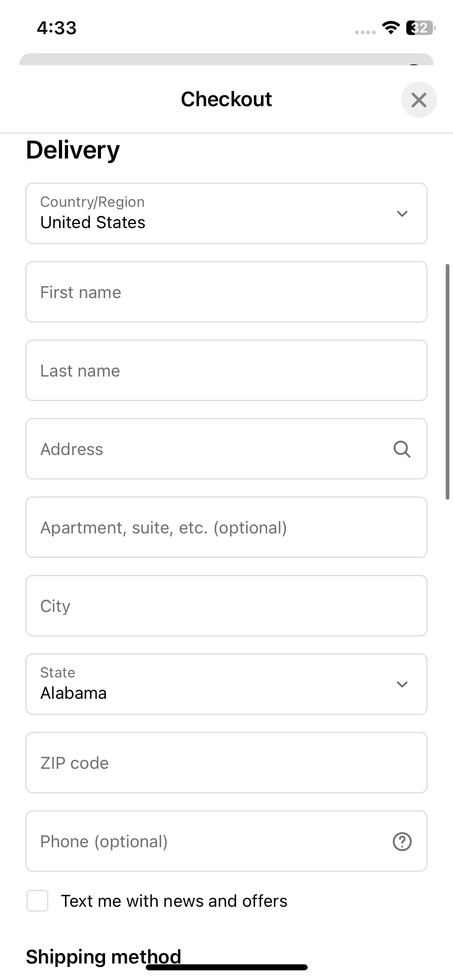The image size is (453, 980).
Task: Close the Checkout sheet with X
Action: click(x=419, y=100)
